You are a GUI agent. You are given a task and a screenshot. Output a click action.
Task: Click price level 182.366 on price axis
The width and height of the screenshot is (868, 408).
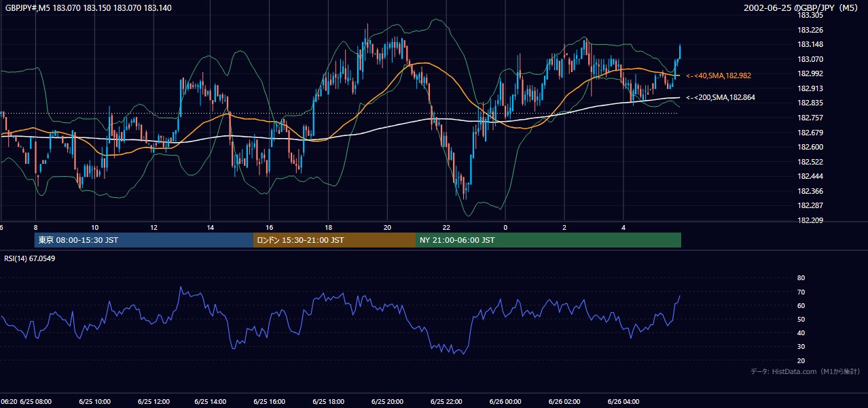[810, 191]
